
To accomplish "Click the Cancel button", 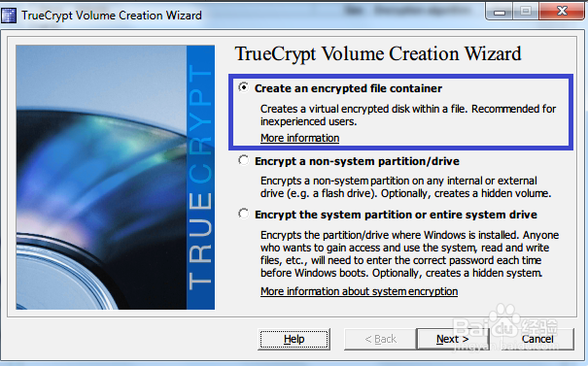I will [x=537, y=339].
